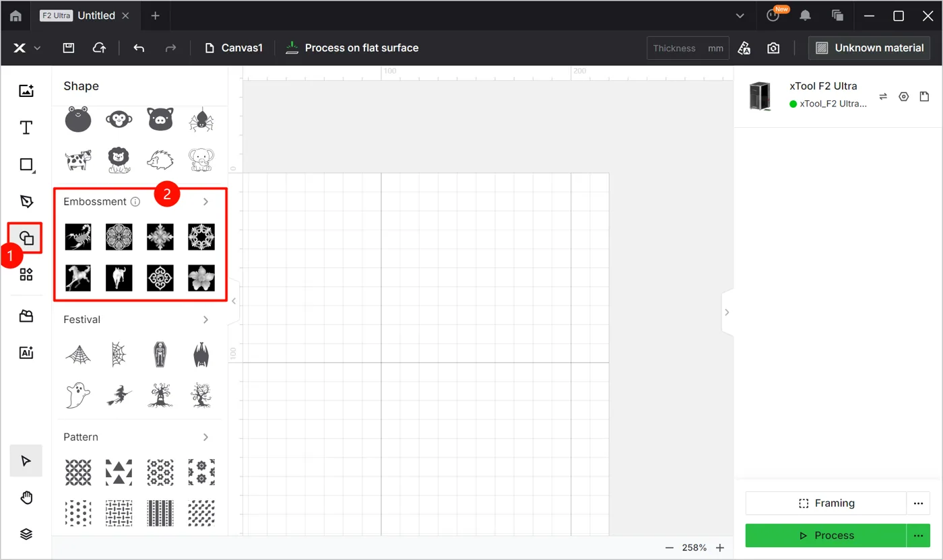943x560 pixels.
Task: Open Process more options button
Action: pos(917,536)
